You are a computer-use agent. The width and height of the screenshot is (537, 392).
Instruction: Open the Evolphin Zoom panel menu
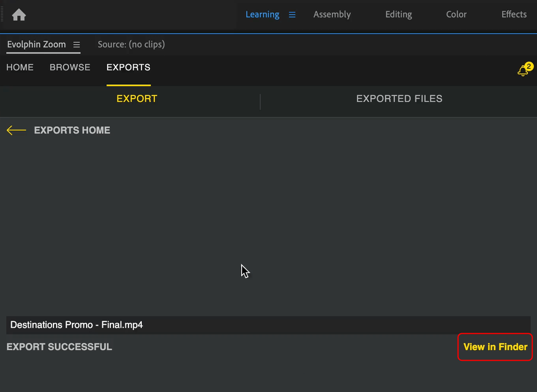click(x=76, y=44)
